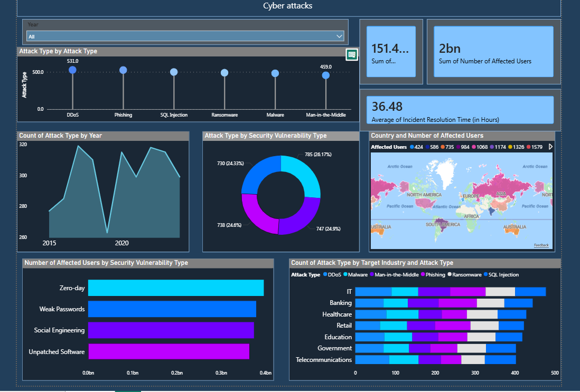Click the Phishing lollipop marker
The image size is (580, 392).
point(123,70)
